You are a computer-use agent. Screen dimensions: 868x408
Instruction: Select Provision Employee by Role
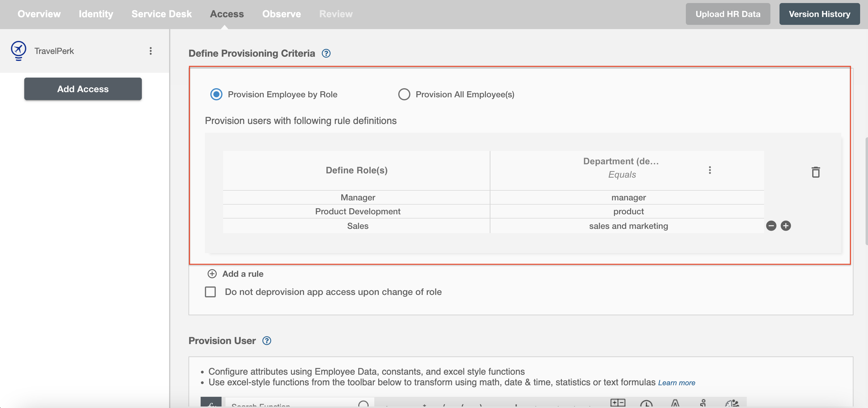pos(216,94)
